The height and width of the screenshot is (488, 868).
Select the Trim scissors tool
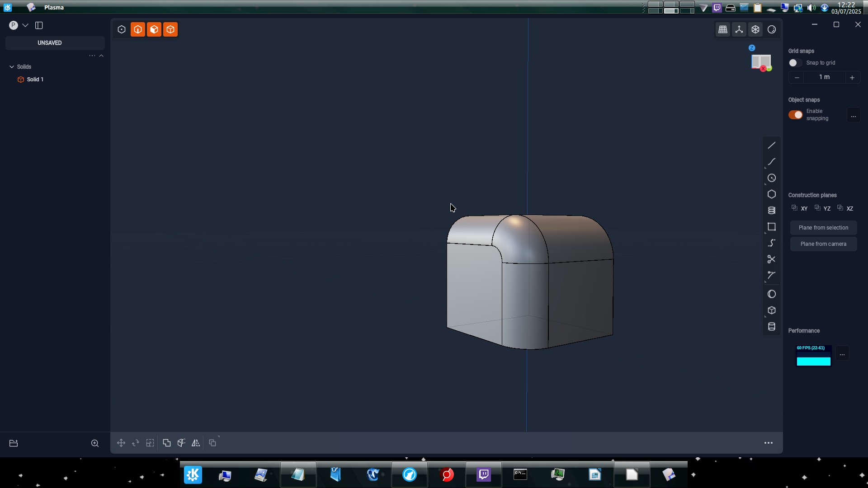pos(772,259)
